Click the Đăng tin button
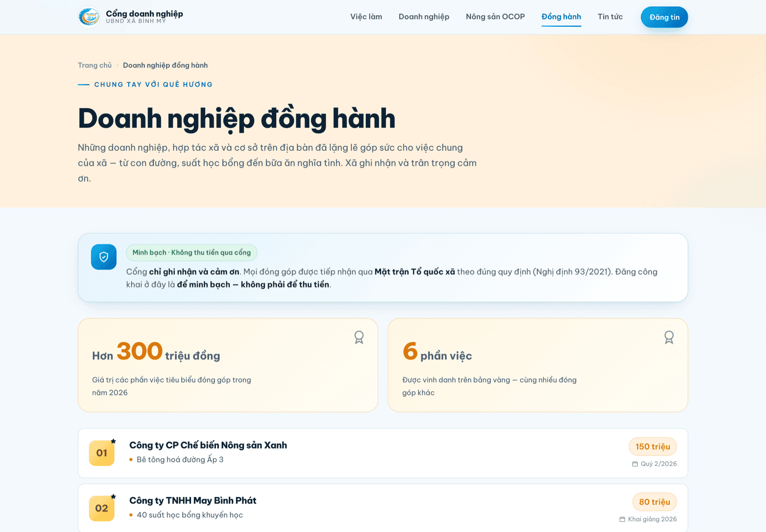 point(665,17)
